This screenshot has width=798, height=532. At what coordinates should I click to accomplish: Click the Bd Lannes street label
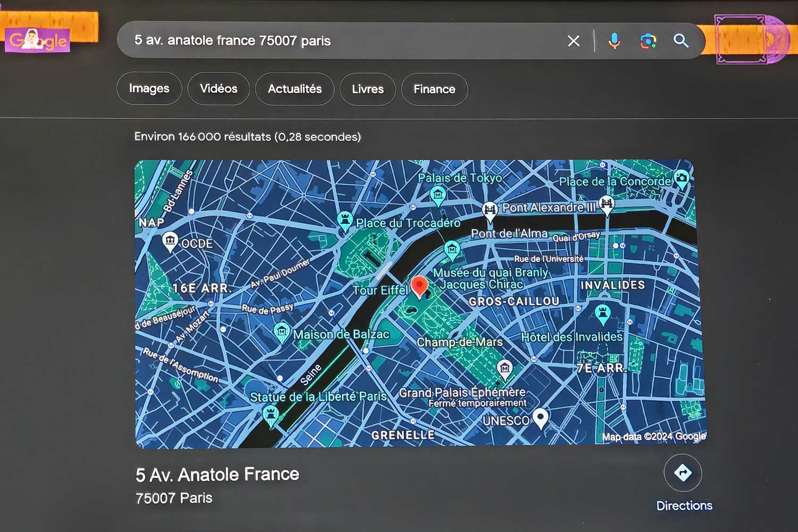pos(178,191)
